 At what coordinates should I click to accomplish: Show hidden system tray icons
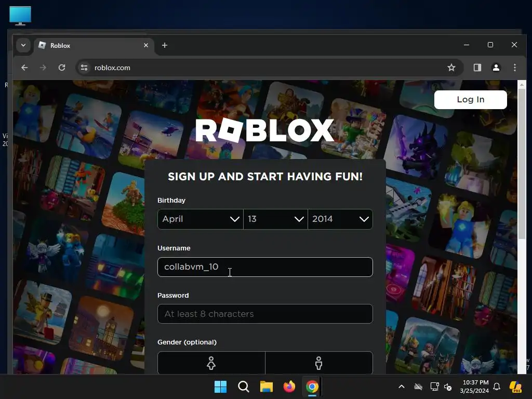(402, 387)
